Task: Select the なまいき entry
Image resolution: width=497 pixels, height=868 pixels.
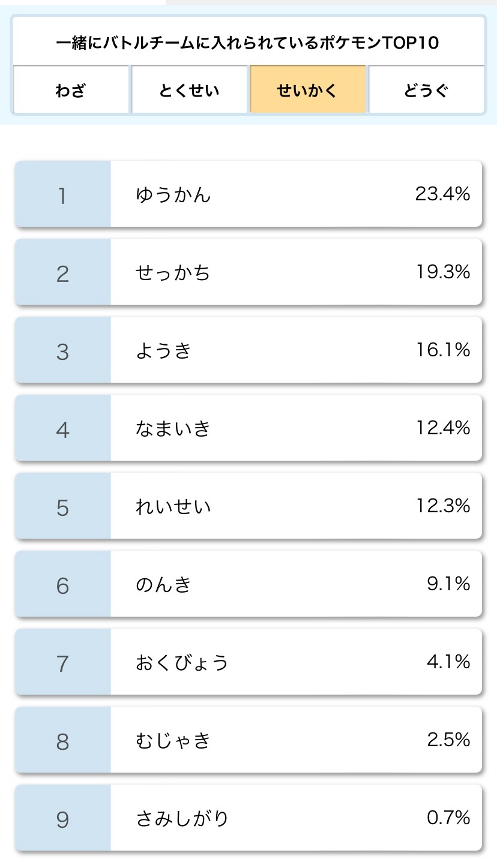Action: (x=248, y=428)
